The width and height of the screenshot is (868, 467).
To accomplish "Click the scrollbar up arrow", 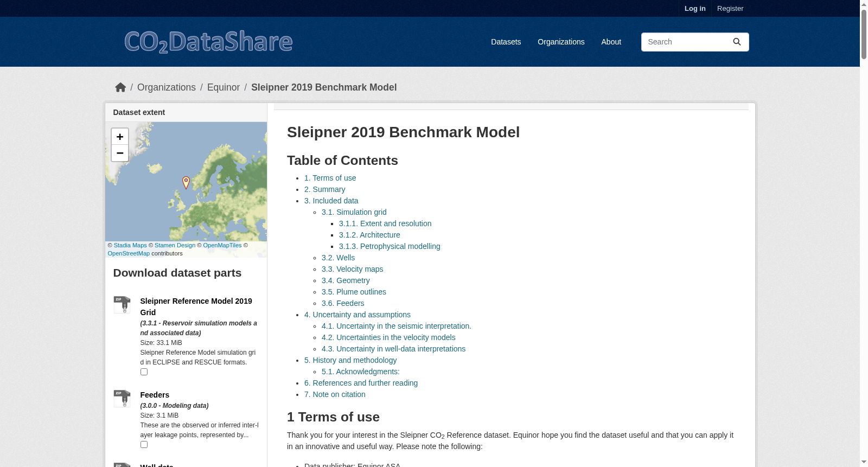I will [864, 4].
